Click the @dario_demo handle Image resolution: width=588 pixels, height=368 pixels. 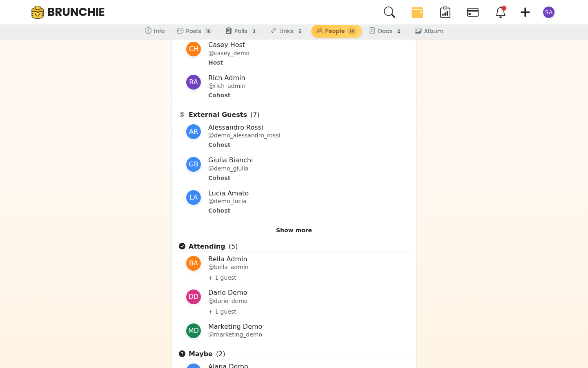(228, 301)
